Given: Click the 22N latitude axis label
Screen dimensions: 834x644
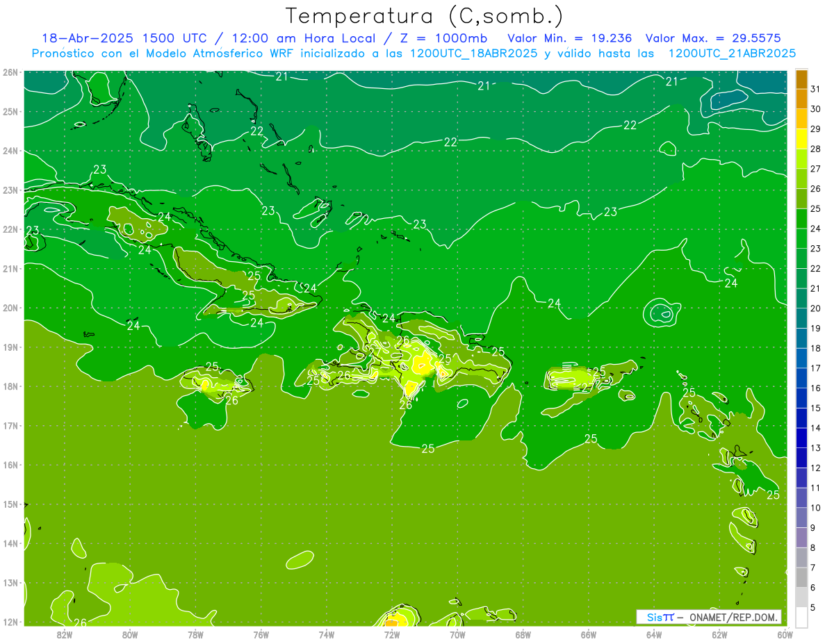Looking at the screenshot, I should pos(10,229).
